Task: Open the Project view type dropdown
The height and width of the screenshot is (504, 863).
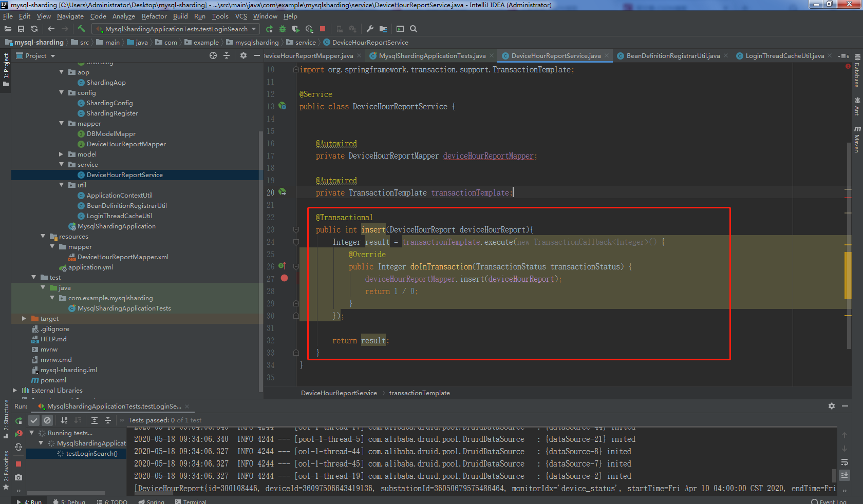Action: pyautogui.click(x=36, y=55)
